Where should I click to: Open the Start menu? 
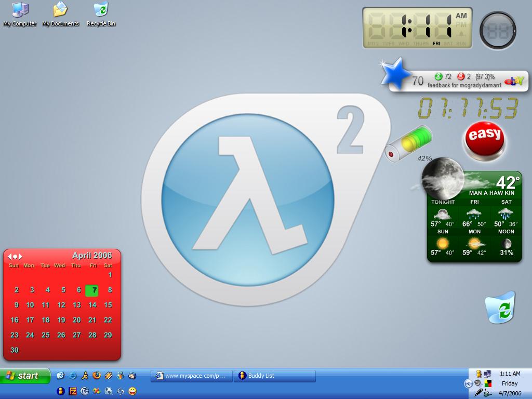(x=25, y=376)
